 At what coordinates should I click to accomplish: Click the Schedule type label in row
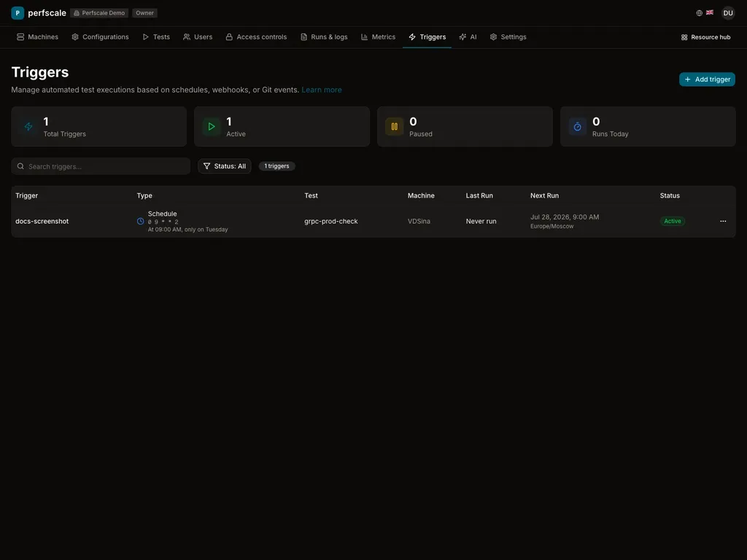[x=162, y=214]
